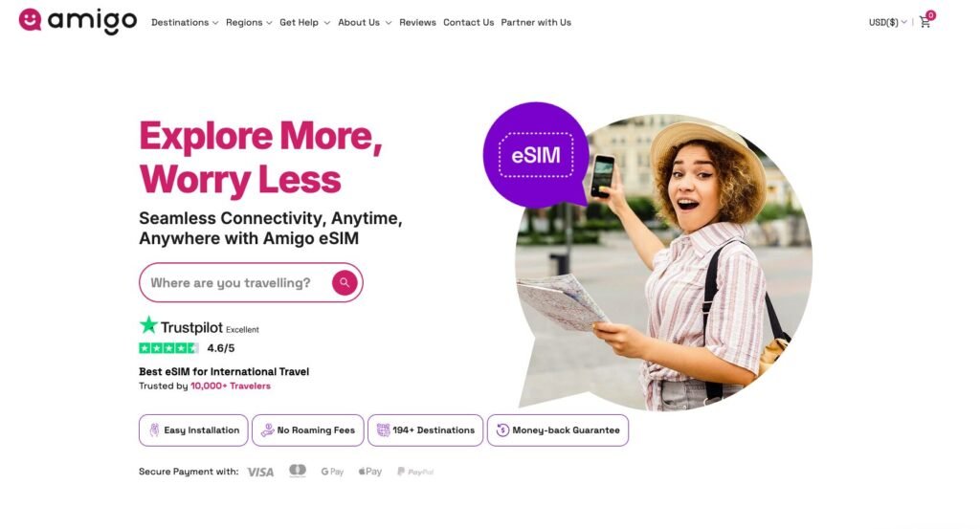
Task: Click the 10,000+ Travelers link
Action: point(231,386)
